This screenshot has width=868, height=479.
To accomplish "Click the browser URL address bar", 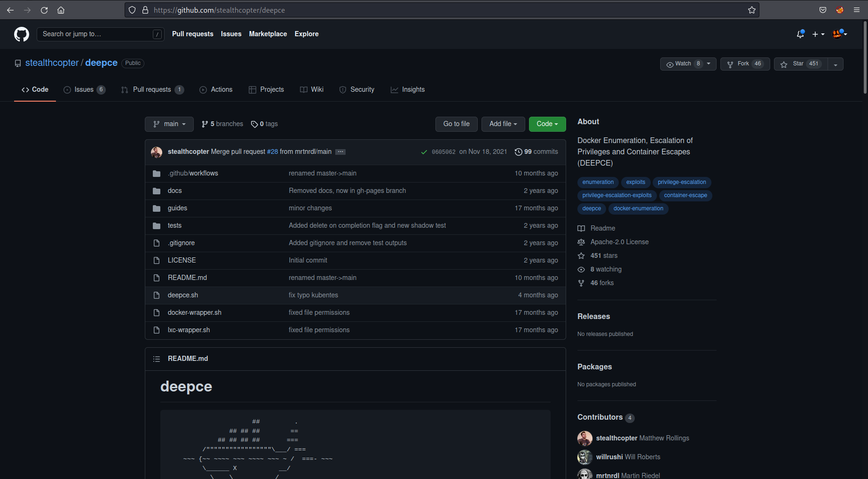I will pyautogui.click(x=442, y=10).
